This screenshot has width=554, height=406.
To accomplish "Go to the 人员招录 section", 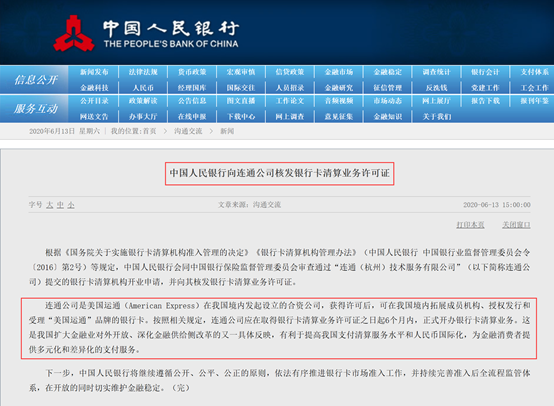I will [x=290, y=88].
